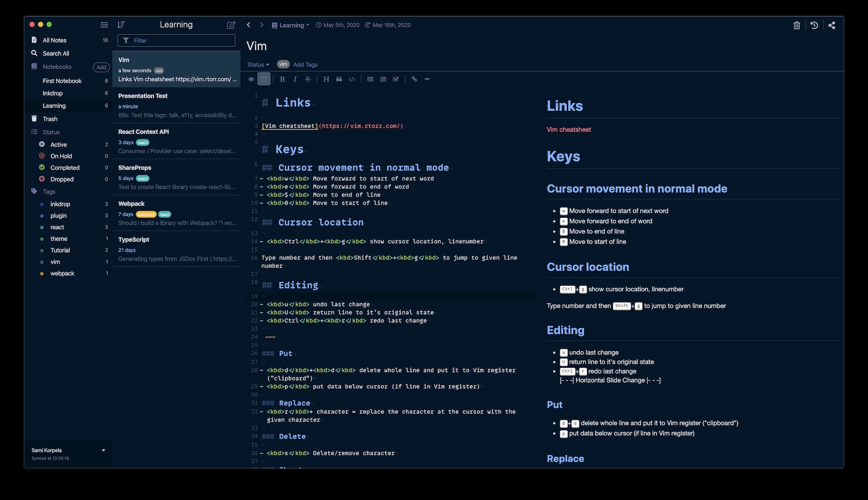
Task: Insert a code block
Action: (352, 79)
